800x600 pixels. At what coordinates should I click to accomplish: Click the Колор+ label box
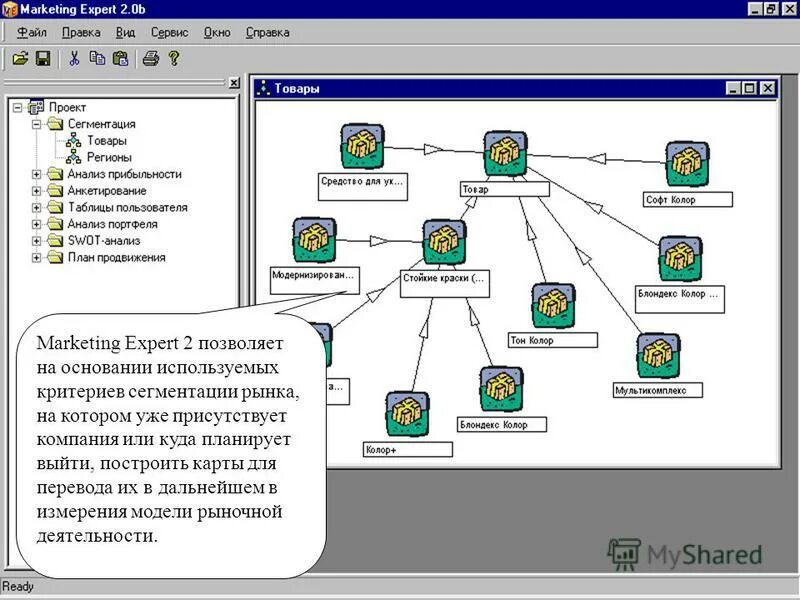pos(408,449)
